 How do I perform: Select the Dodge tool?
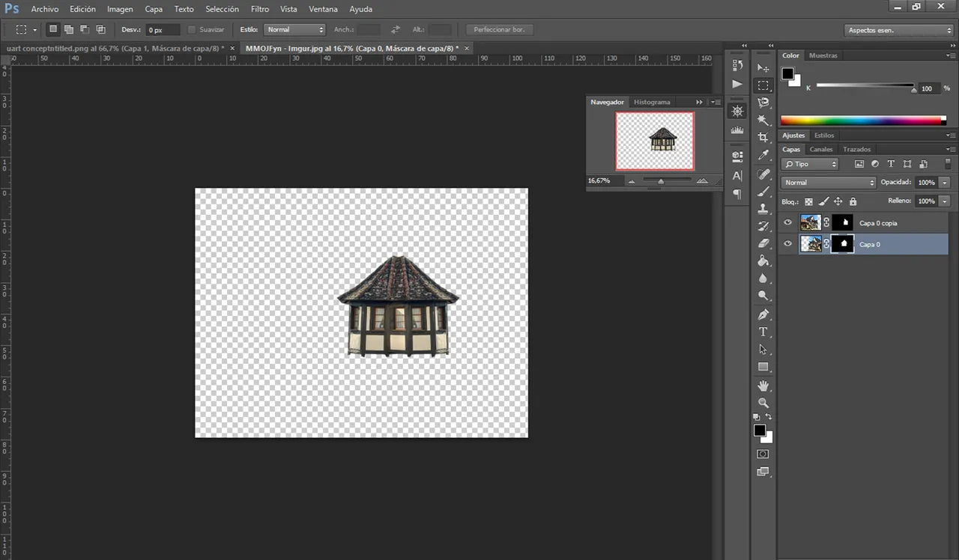[x=763, y=295]
